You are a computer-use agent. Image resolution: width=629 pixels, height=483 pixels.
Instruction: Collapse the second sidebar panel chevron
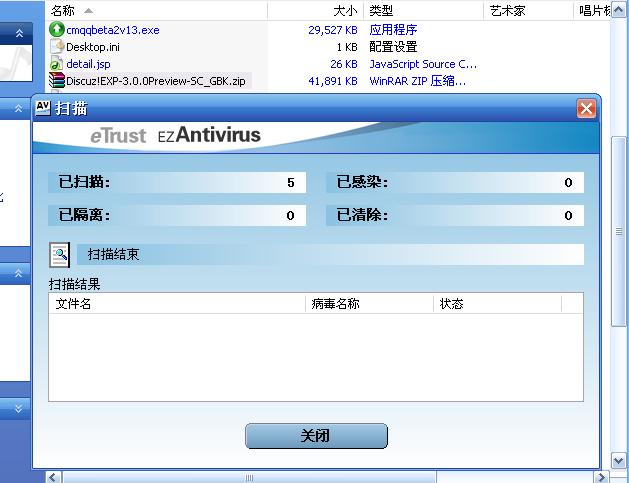pos(18,108)
